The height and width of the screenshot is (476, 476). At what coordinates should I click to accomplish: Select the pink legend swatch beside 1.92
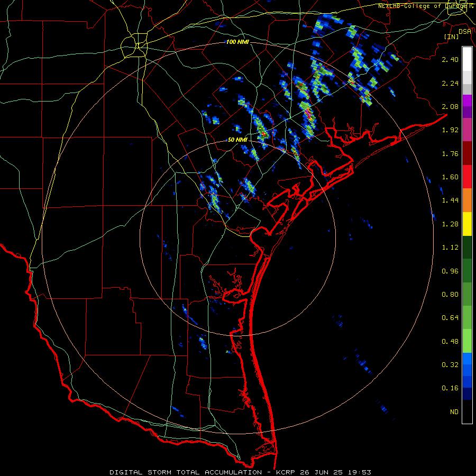pos(467,130)
